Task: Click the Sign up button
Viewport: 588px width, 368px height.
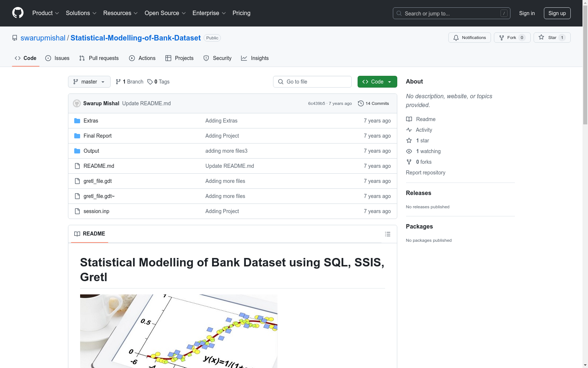Action: pos(557,13)
